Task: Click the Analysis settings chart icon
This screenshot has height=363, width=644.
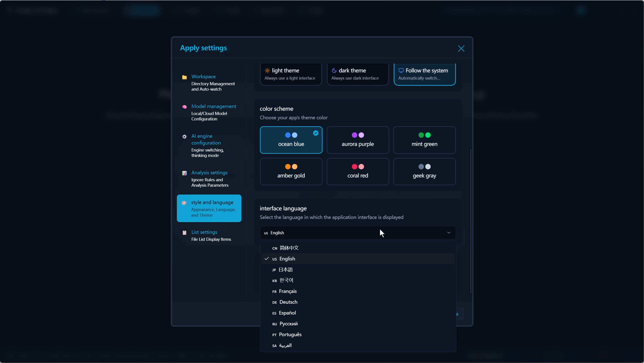Action: pos(184,173)
